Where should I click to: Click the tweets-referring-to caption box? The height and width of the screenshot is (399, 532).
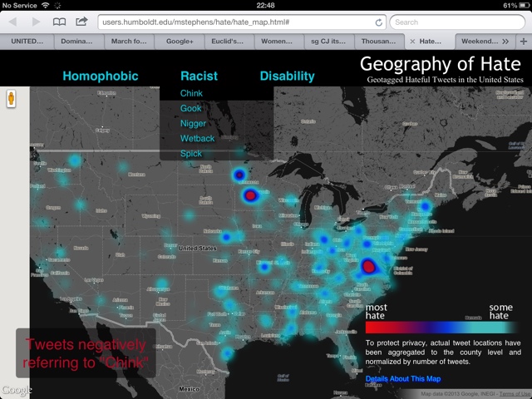point(86,352)
